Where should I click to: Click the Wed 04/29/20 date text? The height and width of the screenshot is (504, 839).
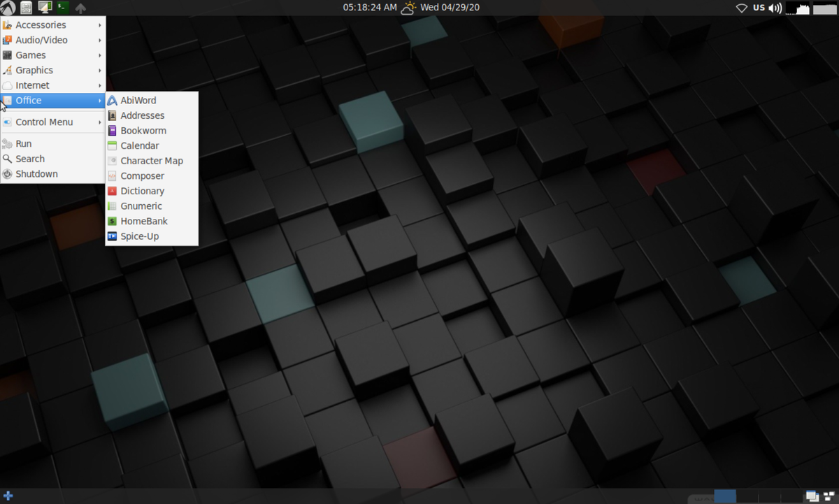450,8
